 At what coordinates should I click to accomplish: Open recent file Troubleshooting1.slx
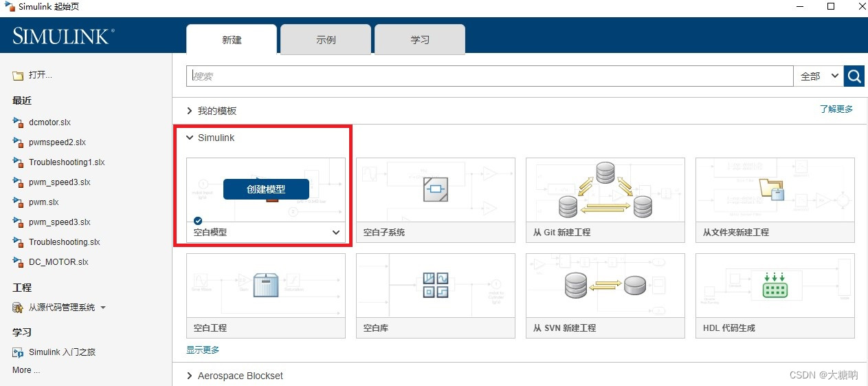pyautogui.click(x=67, y=162)
